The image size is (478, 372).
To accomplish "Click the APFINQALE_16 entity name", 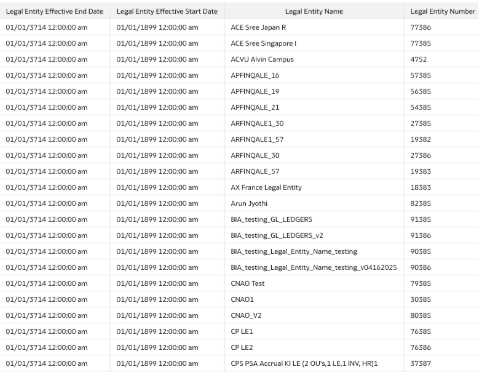I will click(x=255, y=75).
